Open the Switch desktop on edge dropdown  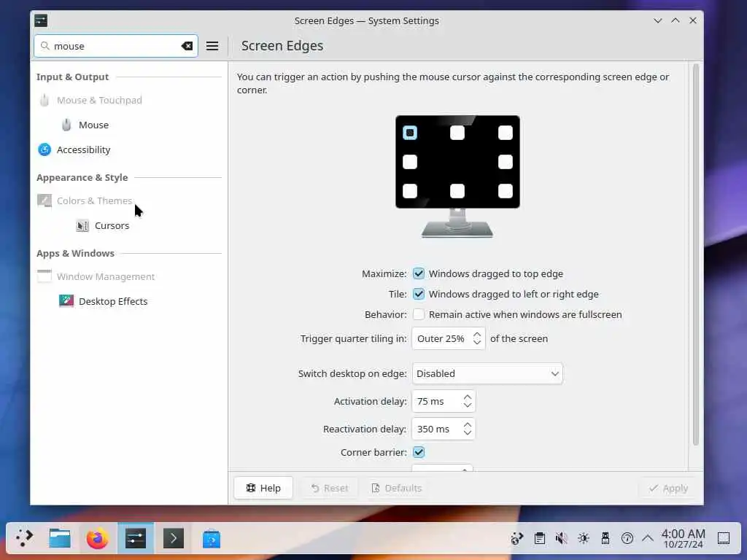[x=487, y=374]
